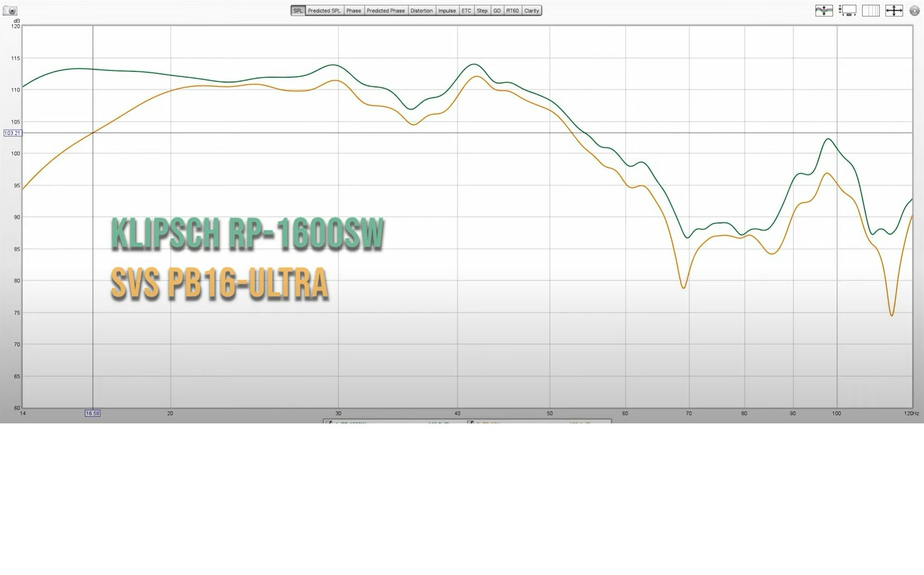Open graph controls gear icon
The image size is (924, 575).
pyautogui.click(x=914, y=11)
